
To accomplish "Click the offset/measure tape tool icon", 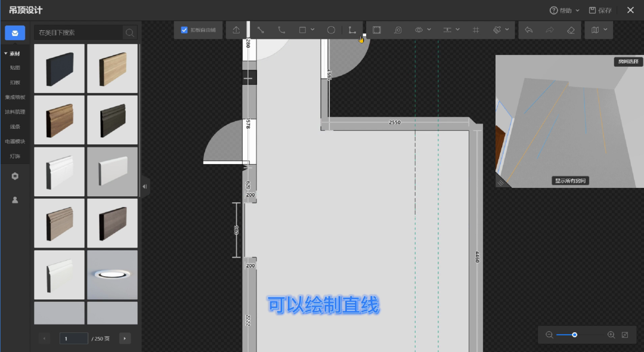I will pos(398,30).
